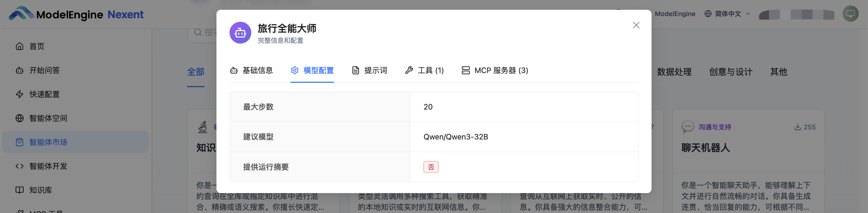View the MCP 服务器 (3) tab
The height and width of the screenshot is (213, 868).
click(495, 70)
